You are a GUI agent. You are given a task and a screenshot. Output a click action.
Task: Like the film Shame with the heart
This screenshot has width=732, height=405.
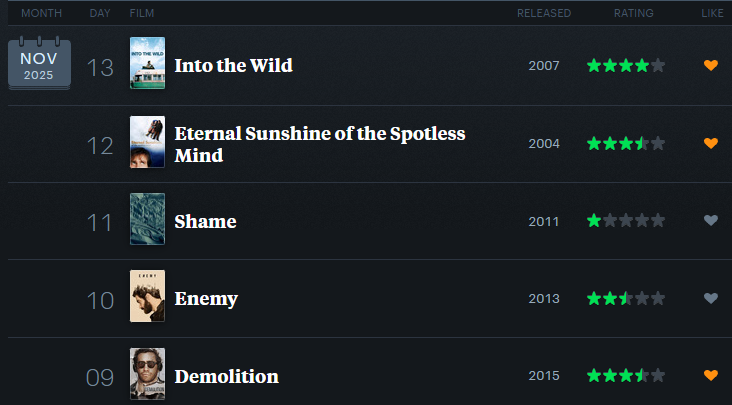711,221
